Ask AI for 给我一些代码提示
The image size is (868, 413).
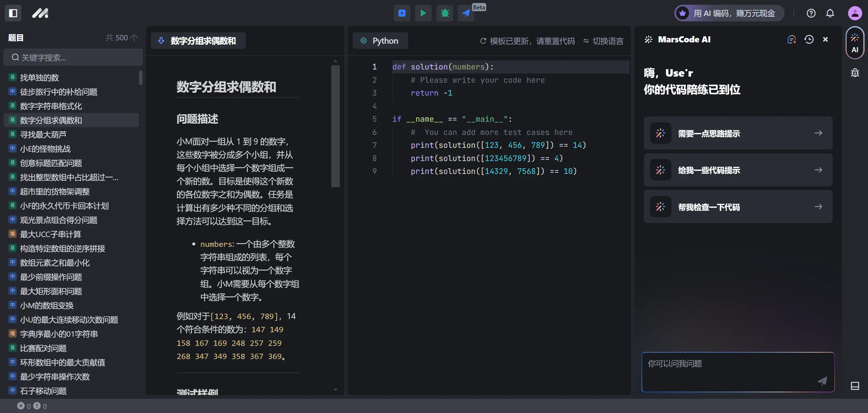coord(738,170)
